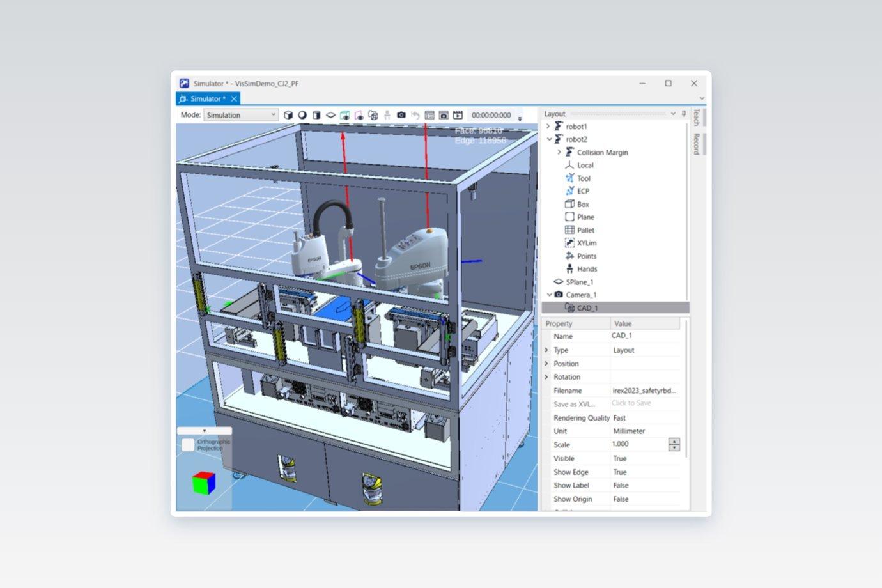Click the camera snapshot toolbar icon

point(401,115)
